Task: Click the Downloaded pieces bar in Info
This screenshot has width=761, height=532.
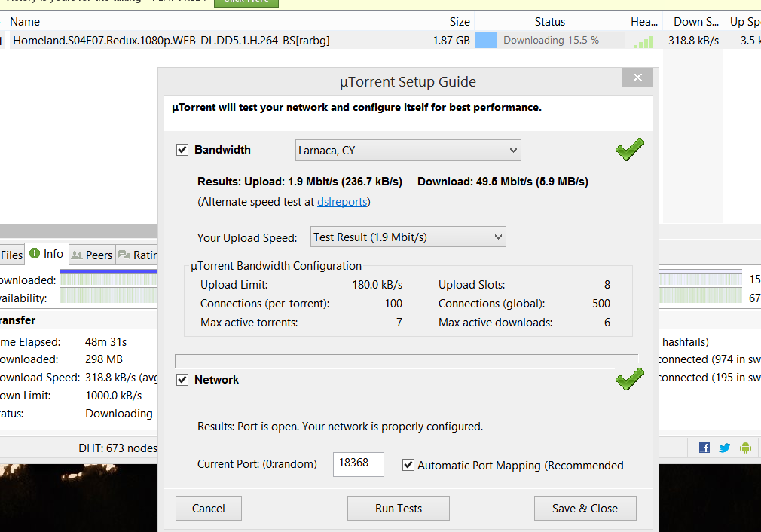Action: coord(108,279)
